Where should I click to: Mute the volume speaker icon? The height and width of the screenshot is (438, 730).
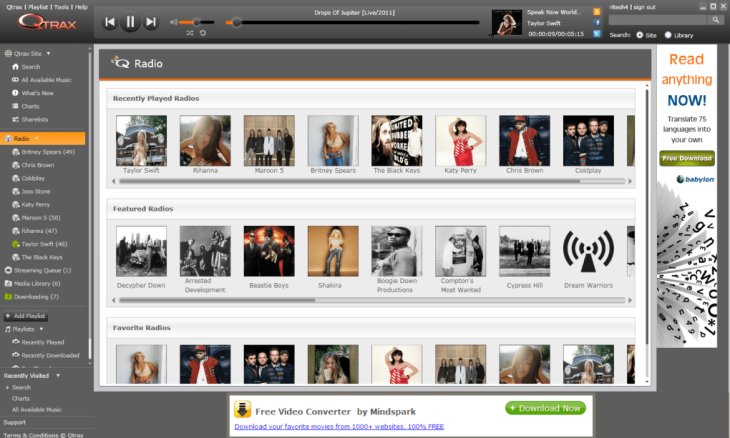tap(174, 22)
